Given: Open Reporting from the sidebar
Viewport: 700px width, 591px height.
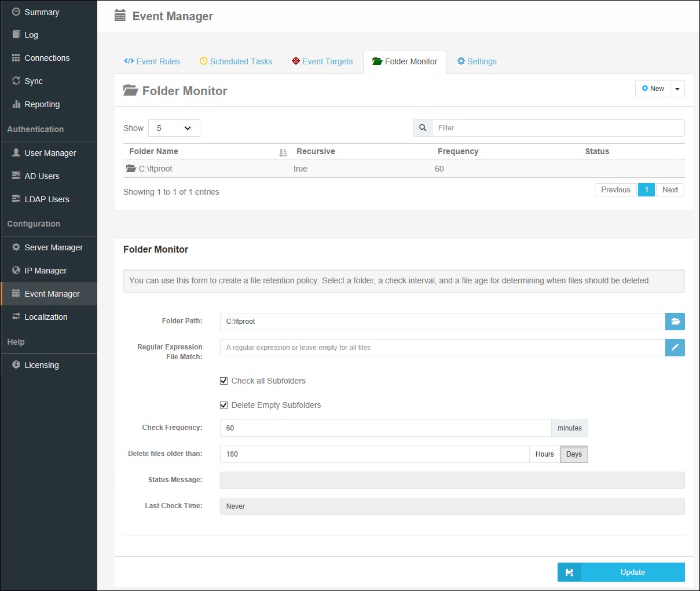Looking at the screenshot, I should click(x=41, y=104).
